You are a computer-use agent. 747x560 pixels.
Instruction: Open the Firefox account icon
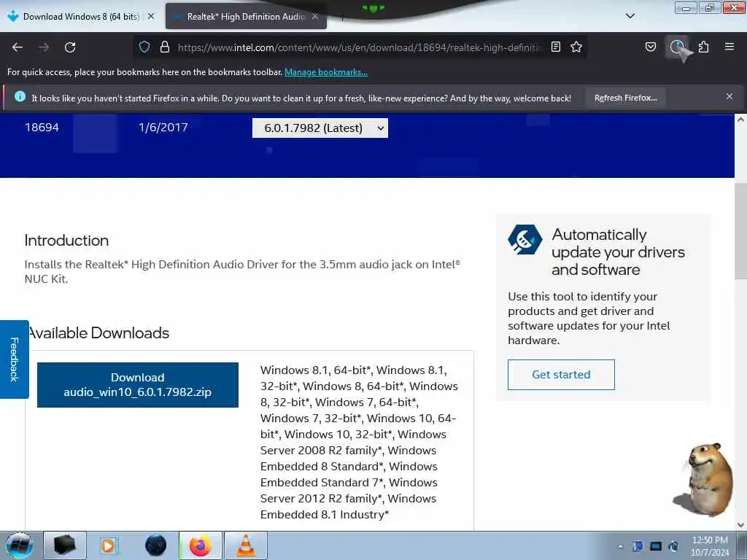pyautogui.click(x=677, y=47)
